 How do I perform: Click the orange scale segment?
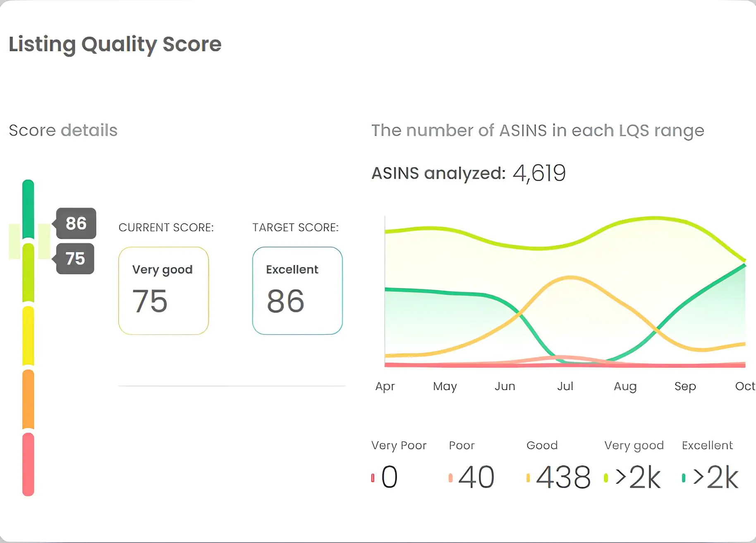(28, 399)
